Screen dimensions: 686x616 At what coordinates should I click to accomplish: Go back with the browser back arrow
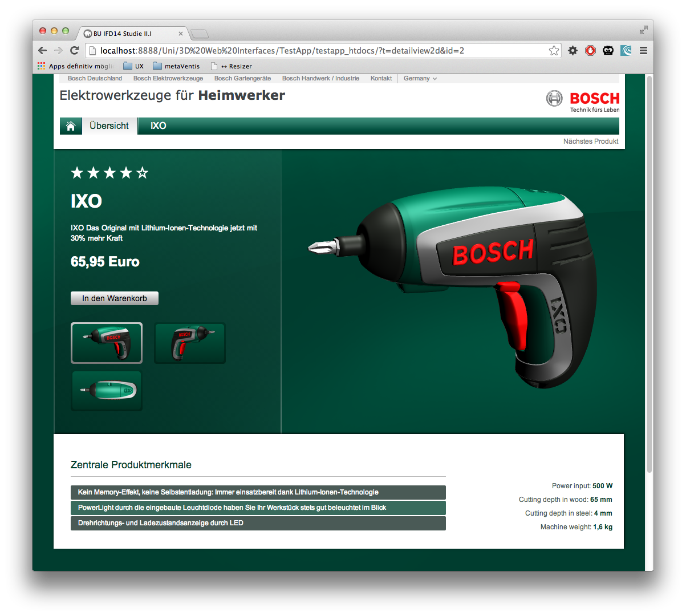point(43,51)
